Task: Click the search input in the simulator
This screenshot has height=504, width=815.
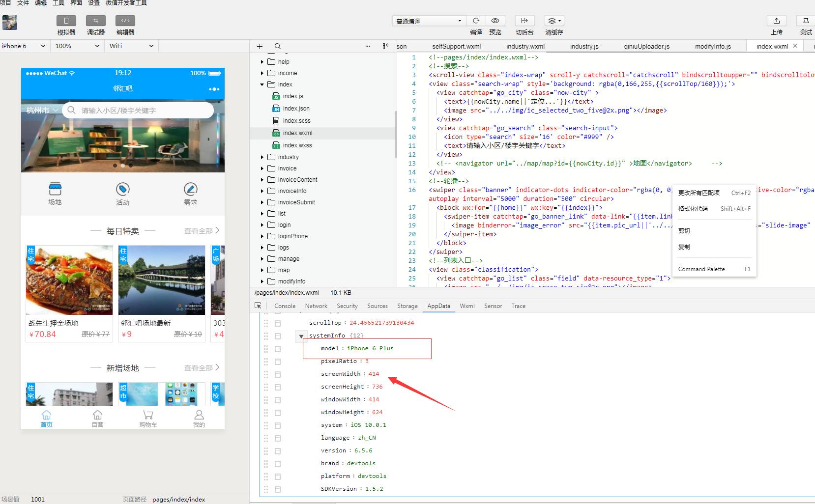Action: pos(138,110)
